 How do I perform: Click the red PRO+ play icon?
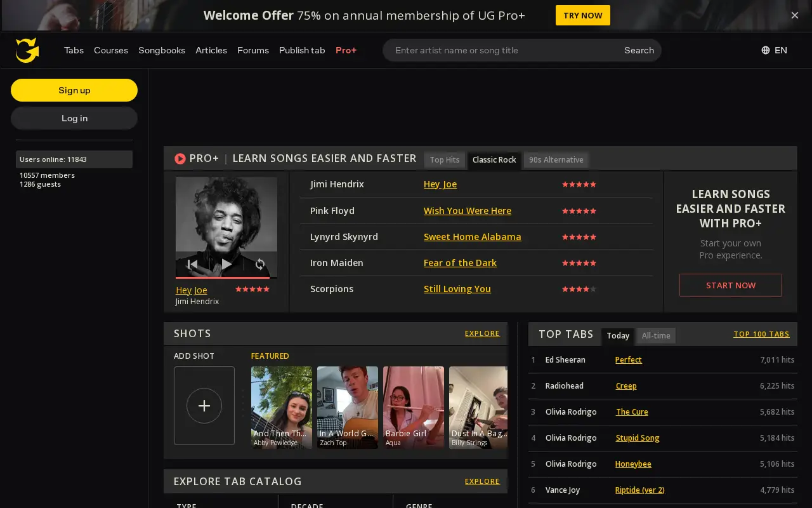[x=180, y=159]
